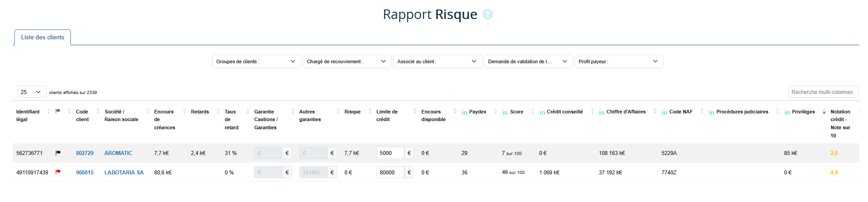Click the red flag on the LABOTARIA SA row
This screenshot has width=868, height=202.
click(x=58, y=172)
